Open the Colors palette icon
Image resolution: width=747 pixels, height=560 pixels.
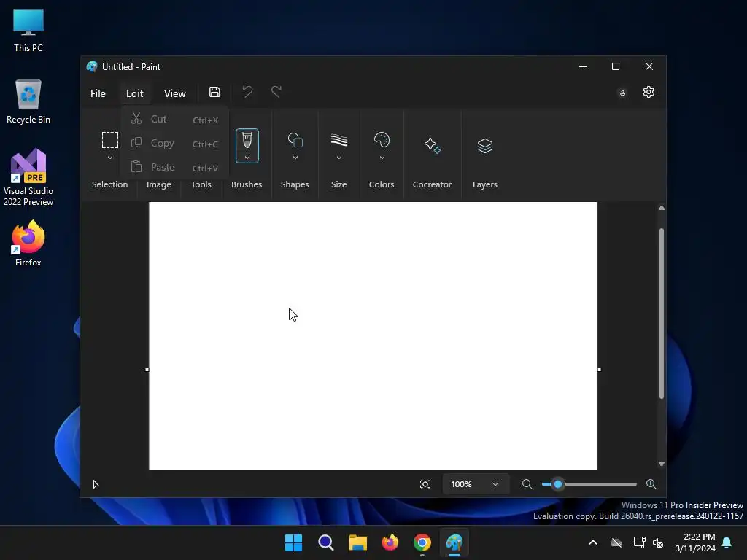coord(382,140)
